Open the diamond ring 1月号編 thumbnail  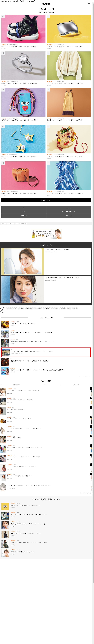tap(23, 66)
